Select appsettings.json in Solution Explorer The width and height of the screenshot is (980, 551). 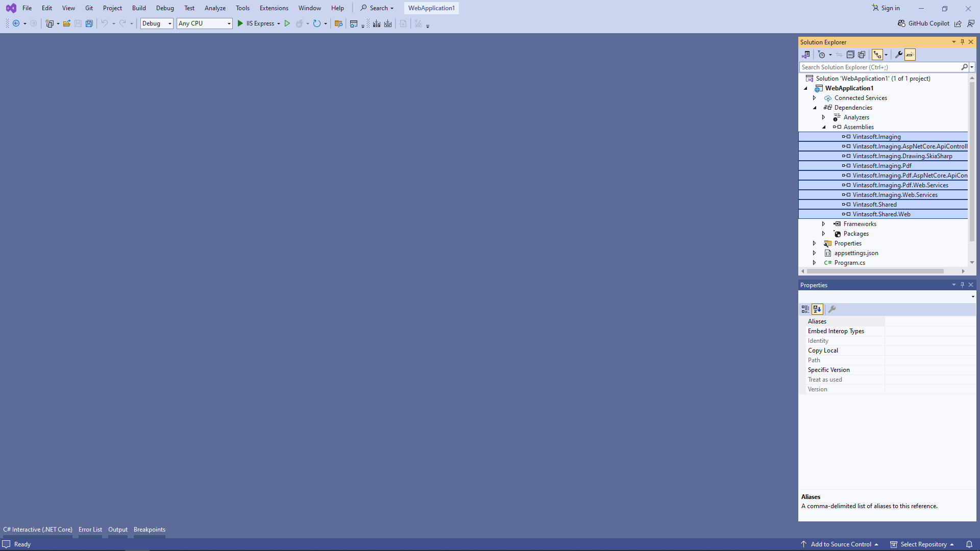click(856, 253)
